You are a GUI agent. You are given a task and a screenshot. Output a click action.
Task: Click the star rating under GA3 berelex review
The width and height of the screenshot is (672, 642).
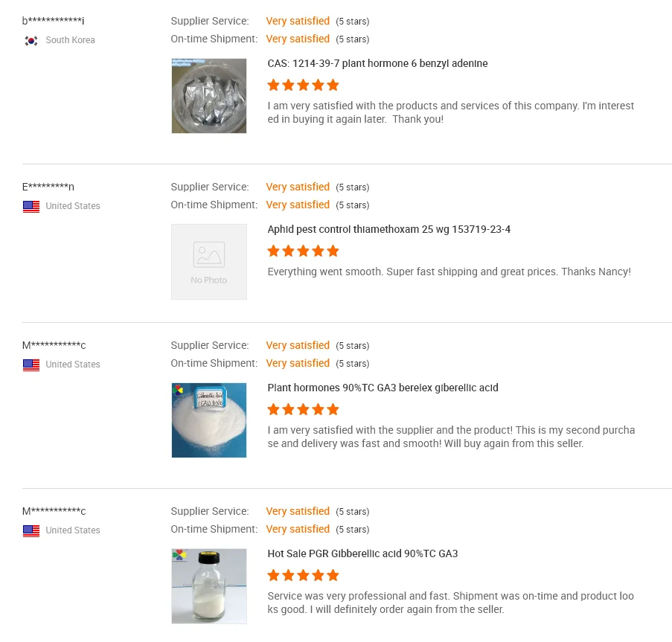[303, 410]
